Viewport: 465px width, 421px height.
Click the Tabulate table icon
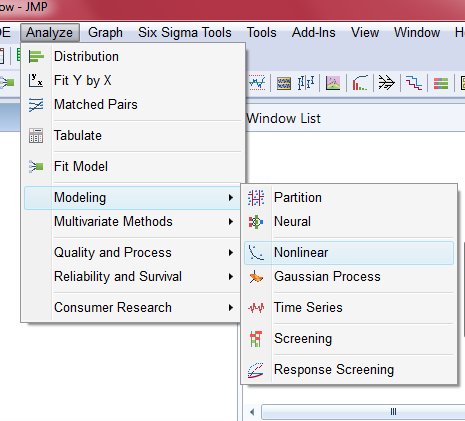[x=36, y=136]
